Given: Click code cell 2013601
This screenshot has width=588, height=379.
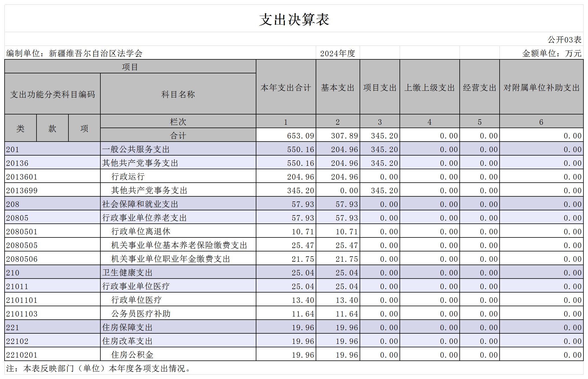Looking at the screenshot, I should pos(22,177).
